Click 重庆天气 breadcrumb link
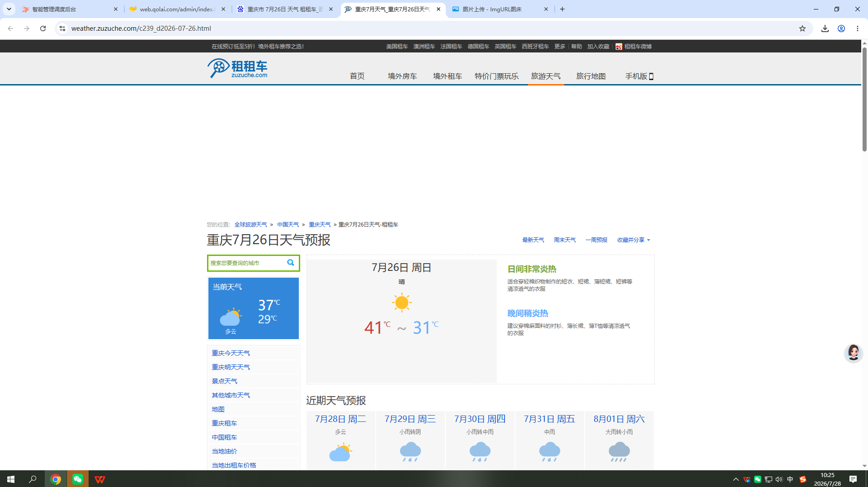Image resolution: width=868 pixels, height=487 pixels. [x=320, y=225]
